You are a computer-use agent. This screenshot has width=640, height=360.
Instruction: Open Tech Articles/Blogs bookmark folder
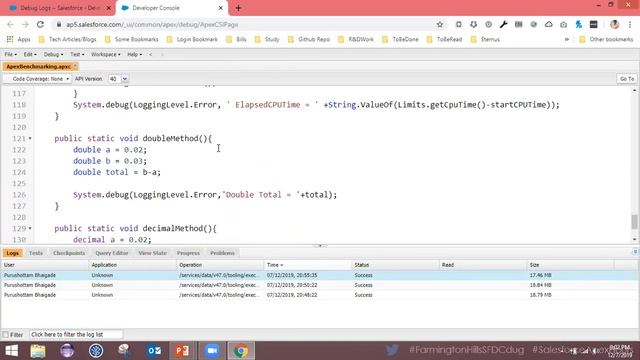click(67, 40)
